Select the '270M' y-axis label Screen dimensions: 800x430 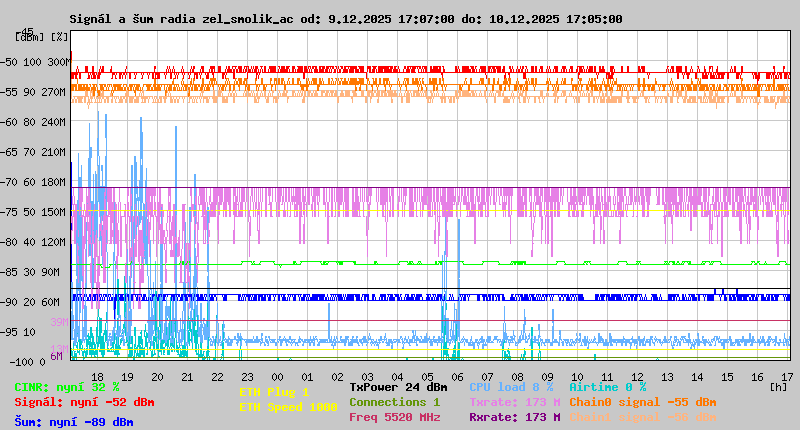(54, 92)
